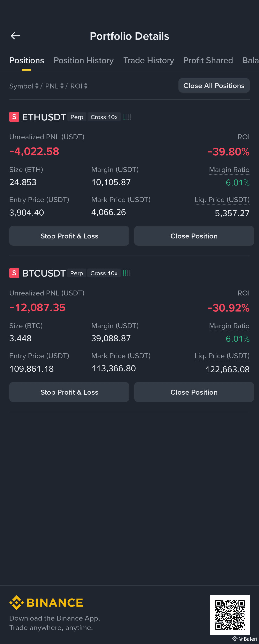Tap the BTCUSDT ADL indicator bars

pos(127,273)
